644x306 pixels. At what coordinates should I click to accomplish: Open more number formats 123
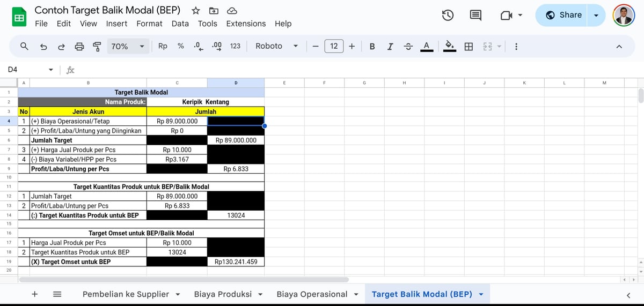[235, 46]
